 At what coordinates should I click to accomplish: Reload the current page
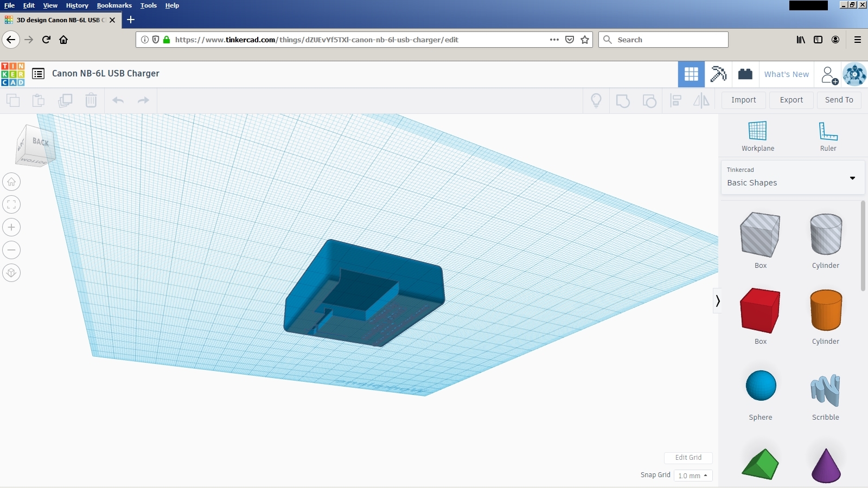46,40
